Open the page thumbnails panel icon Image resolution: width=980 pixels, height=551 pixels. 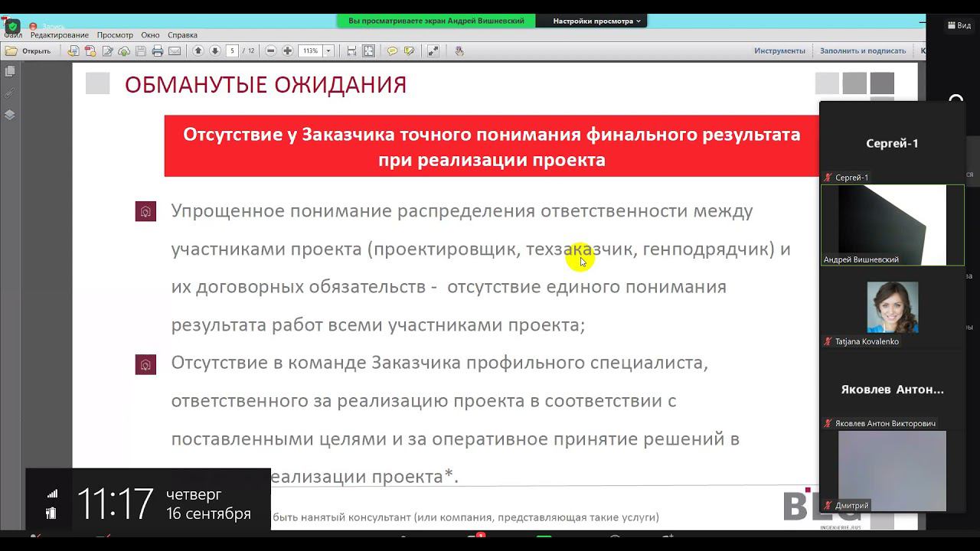pyautogui.click(x=10, y=71)
